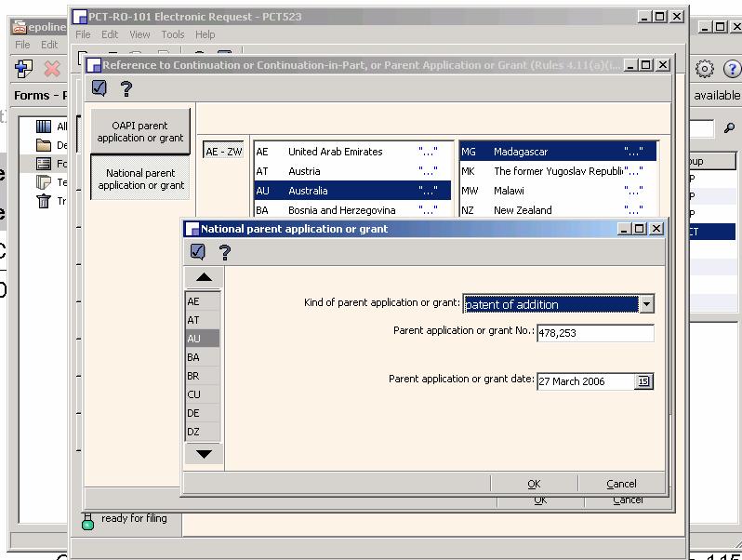
Task: Click the AE - ZW range button
Action: click(223, 152)
